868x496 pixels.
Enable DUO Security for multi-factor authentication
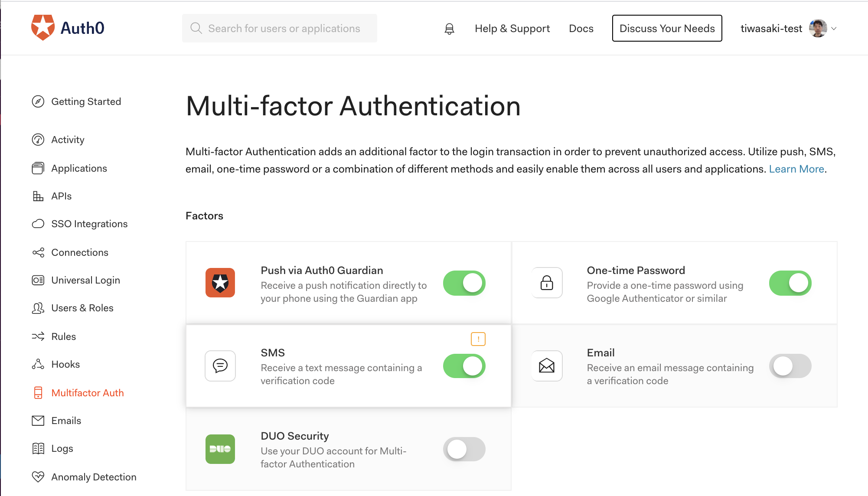[x=464, y=449]
